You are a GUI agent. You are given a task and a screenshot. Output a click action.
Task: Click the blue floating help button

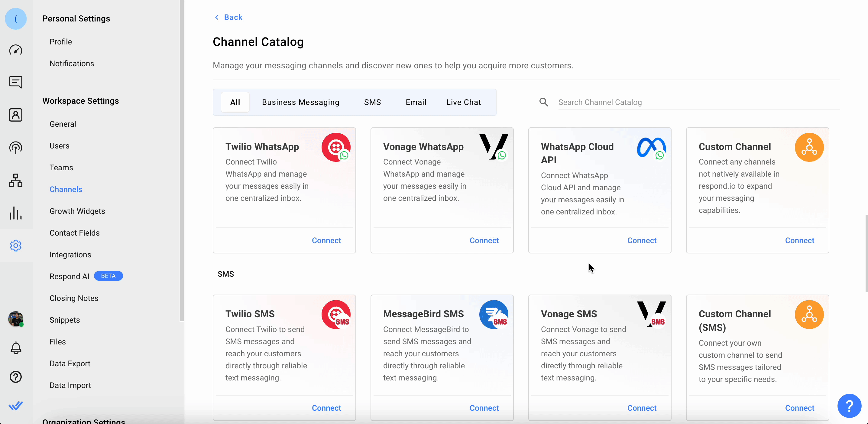point(849,406)
